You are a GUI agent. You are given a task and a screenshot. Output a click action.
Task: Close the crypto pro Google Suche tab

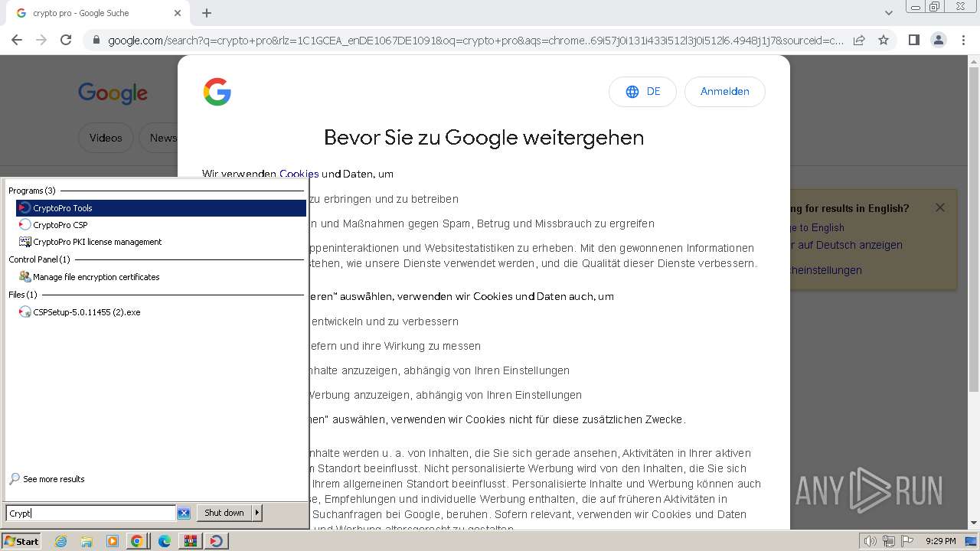click(x=178, y=13)
